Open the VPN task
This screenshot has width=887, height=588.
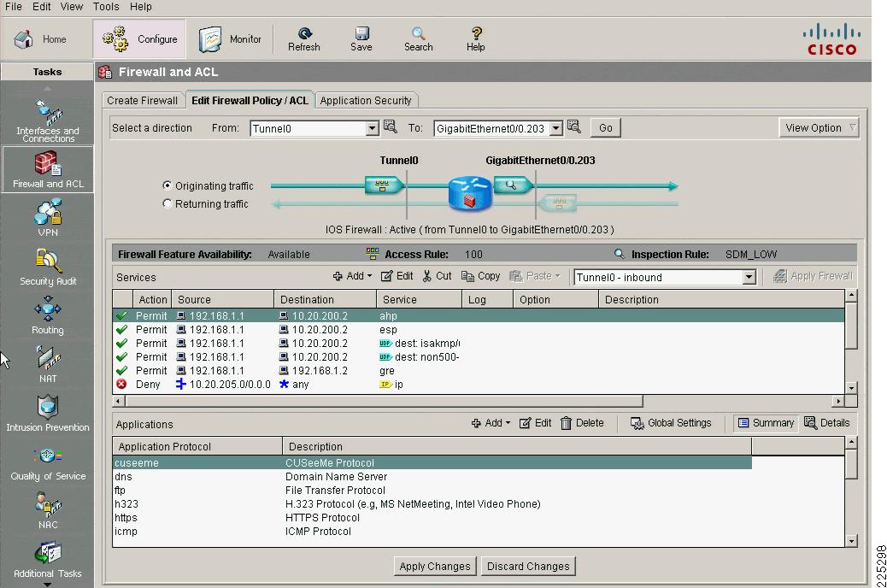(48, 218)
